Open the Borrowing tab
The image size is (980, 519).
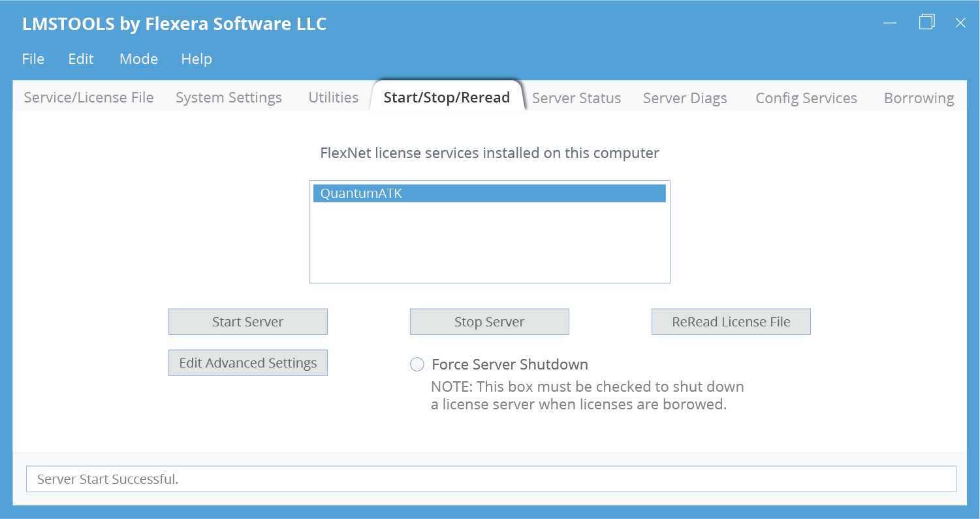[919, 98]
